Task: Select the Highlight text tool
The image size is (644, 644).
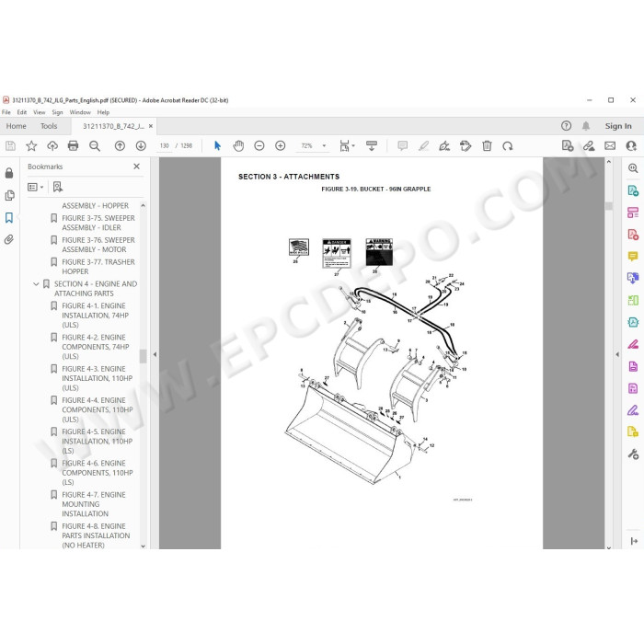Action: 423,145
